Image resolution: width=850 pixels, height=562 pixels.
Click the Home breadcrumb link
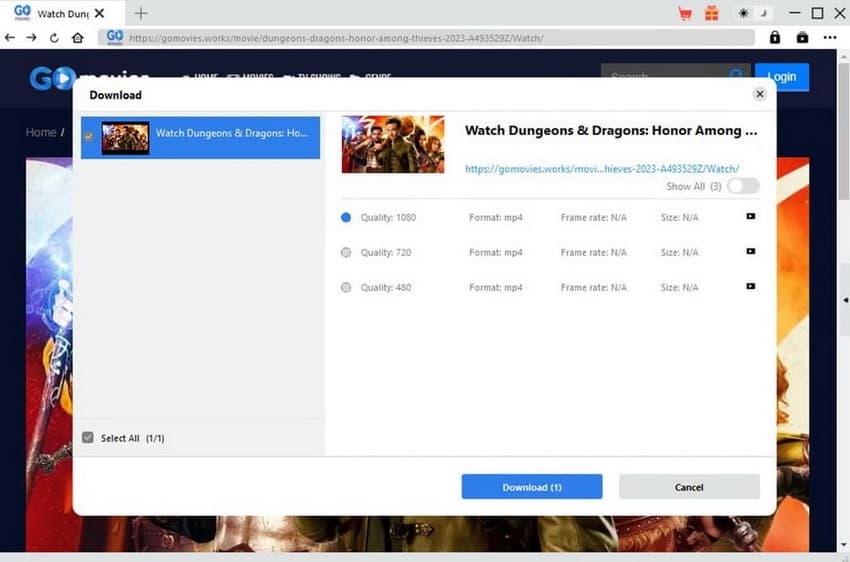41,132
